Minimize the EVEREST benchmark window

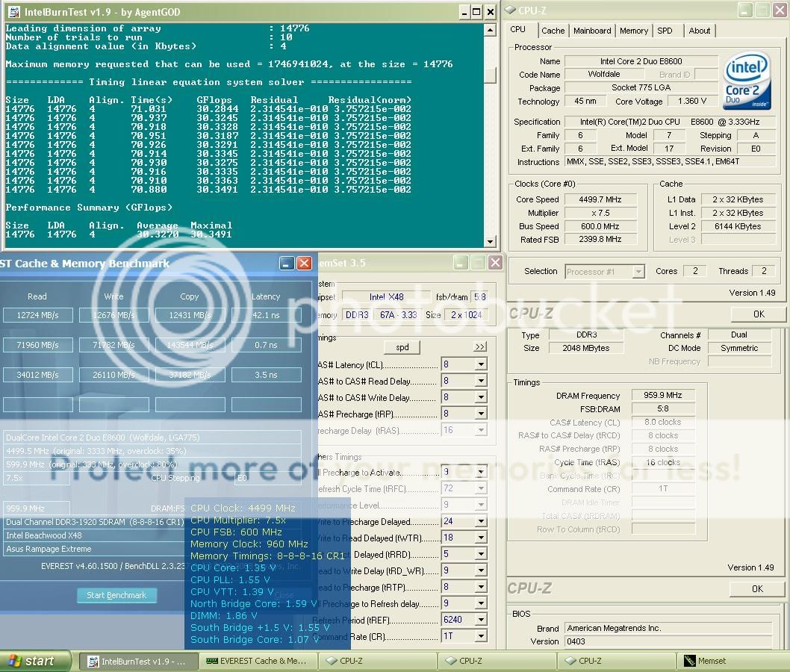pos(287,264)
